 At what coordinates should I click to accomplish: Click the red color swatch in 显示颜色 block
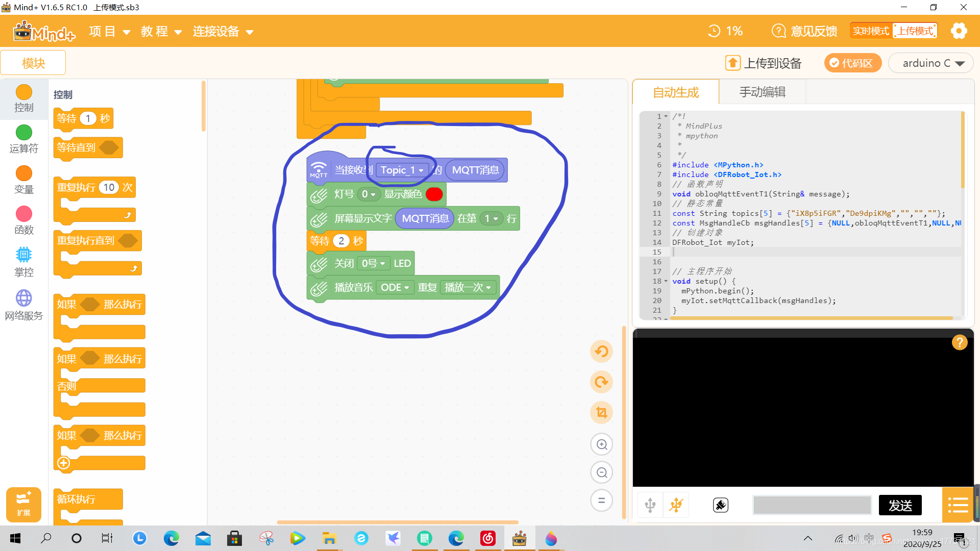tap(434, 194)
